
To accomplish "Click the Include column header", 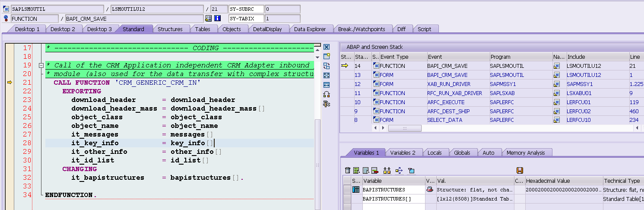I will (597, 57).
